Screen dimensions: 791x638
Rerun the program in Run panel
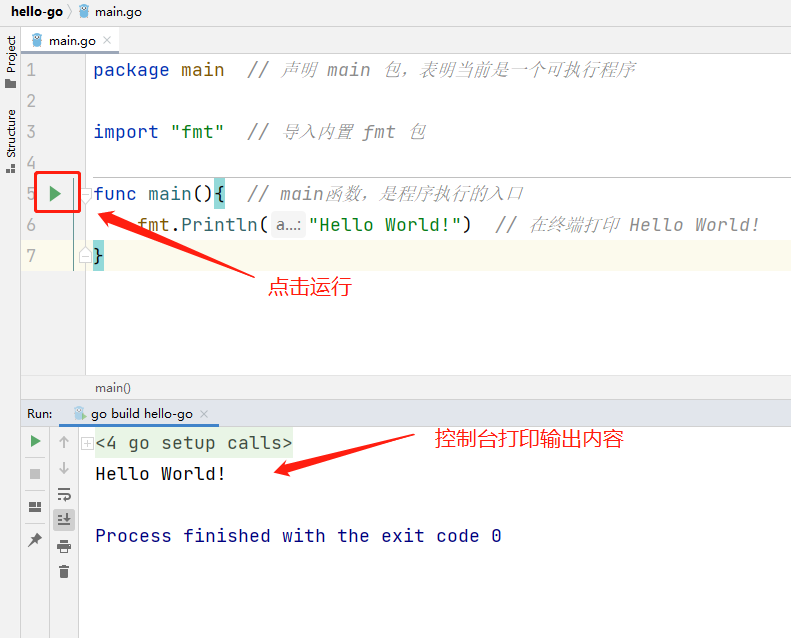click(35, 441)
